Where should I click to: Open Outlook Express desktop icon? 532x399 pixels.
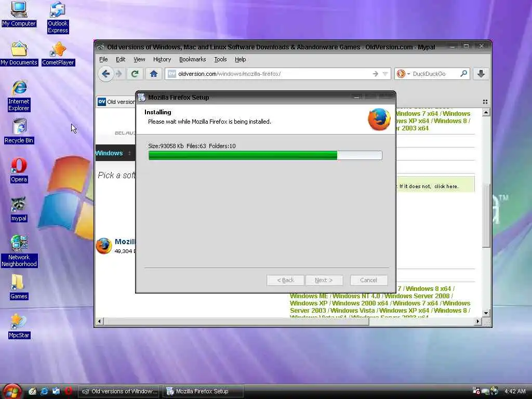[58, 17]
